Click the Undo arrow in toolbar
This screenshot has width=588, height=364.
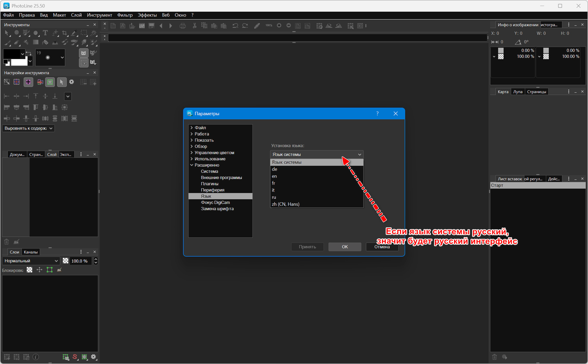tap(235, 26)
